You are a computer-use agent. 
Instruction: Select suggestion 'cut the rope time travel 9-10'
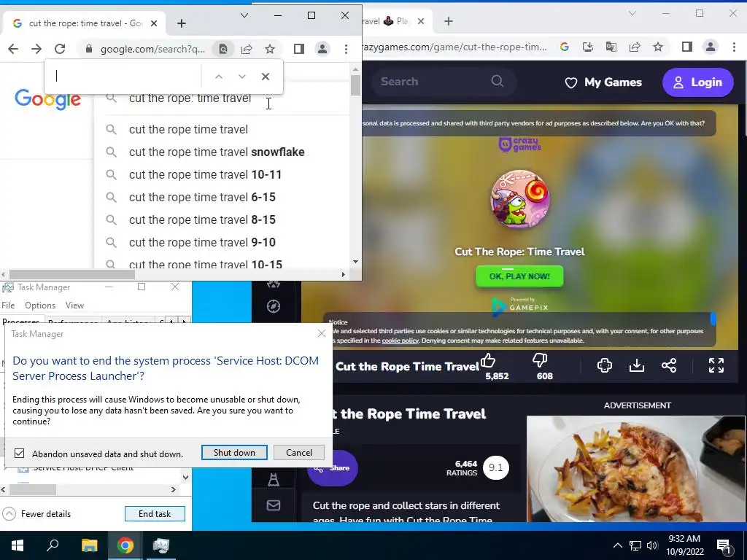(203, 242)
